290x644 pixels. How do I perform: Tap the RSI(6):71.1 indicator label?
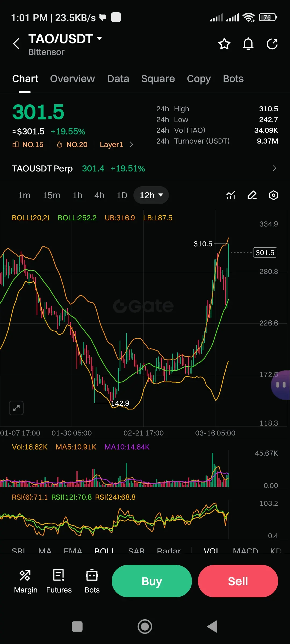pos(30,497)
